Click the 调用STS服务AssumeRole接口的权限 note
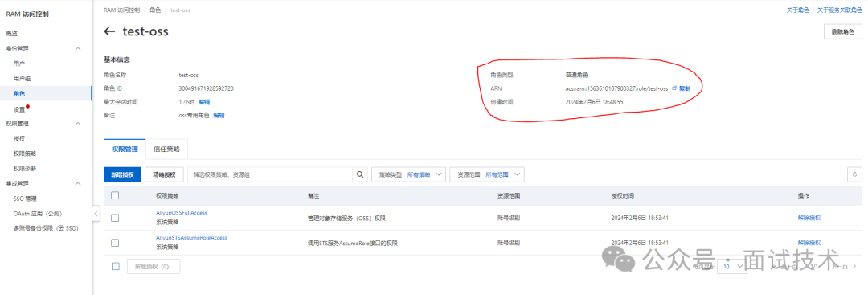The image size is (868, 295). [352, 243]
